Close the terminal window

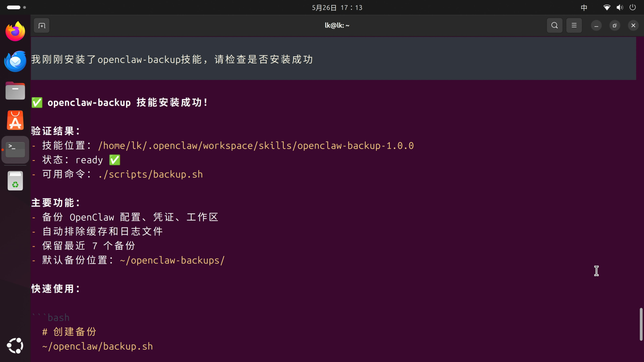(x=633, y=26)
